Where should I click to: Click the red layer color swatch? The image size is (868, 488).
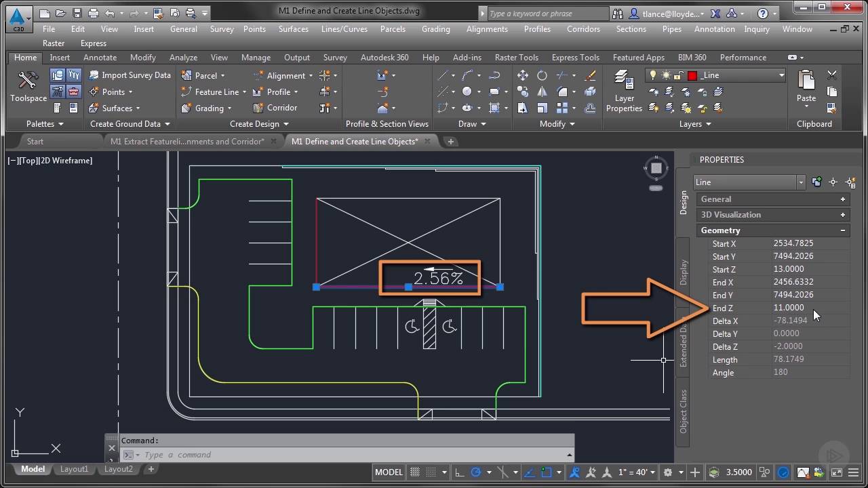pos(692,75)
